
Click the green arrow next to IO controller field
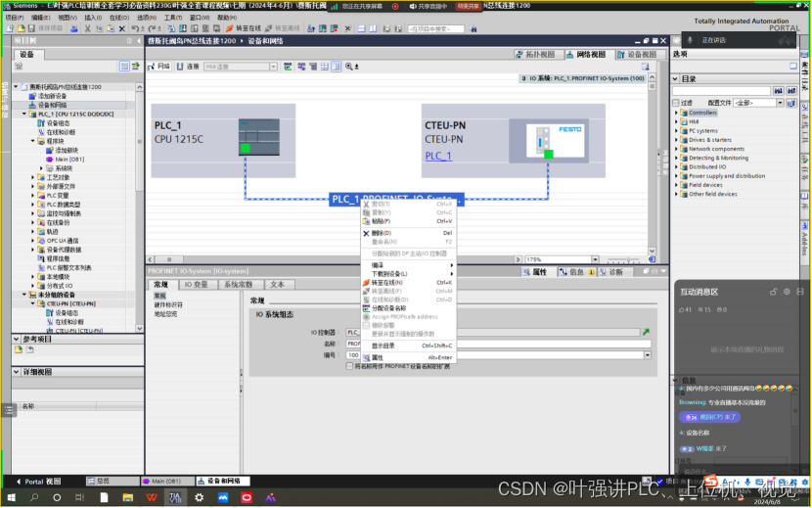646,332
